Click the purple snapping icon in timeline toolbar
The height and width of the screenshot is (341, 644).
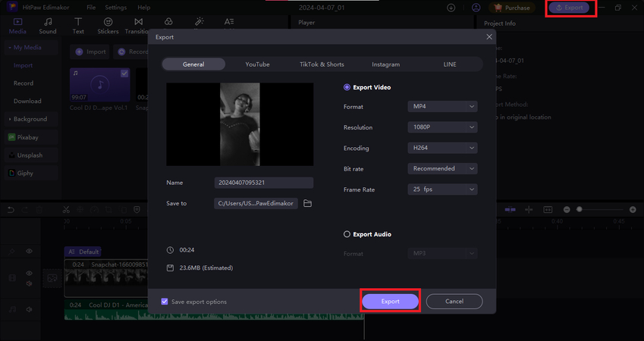[510, 209]
